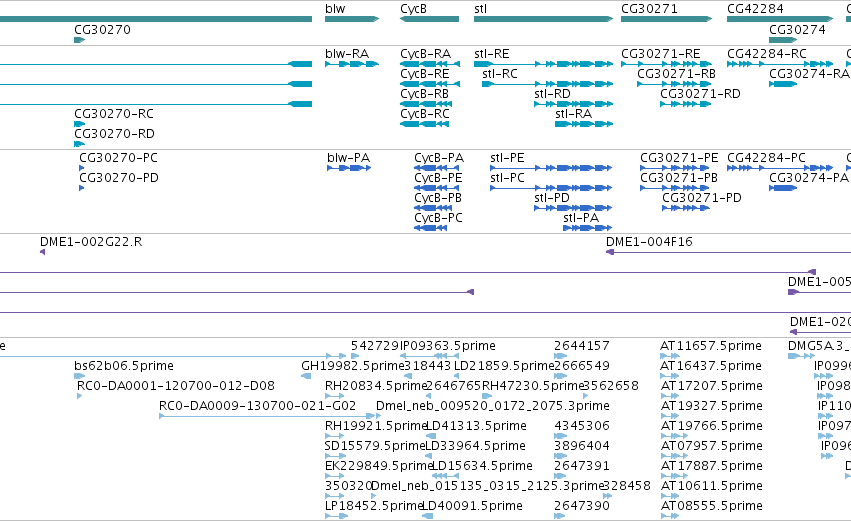Select the bs62b06.5prime EST label
The width and height of the screenshot is (851, 521).
point(124,366)
